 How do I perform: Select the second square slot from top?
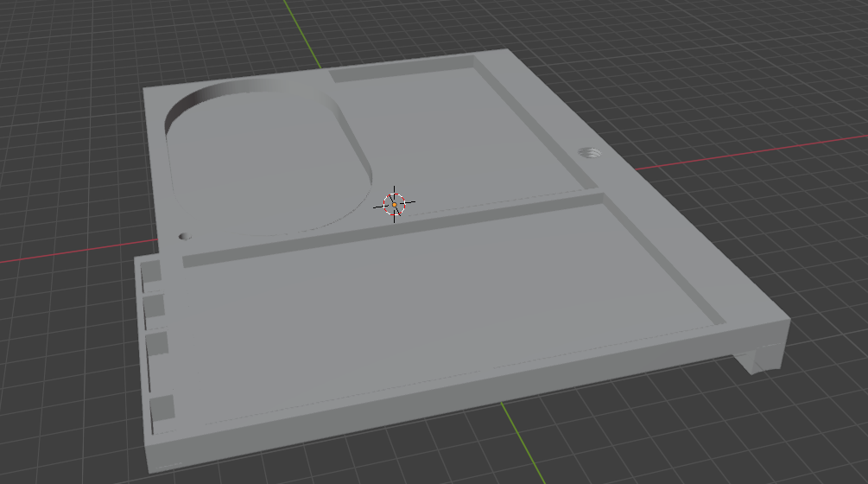[154, 306]
